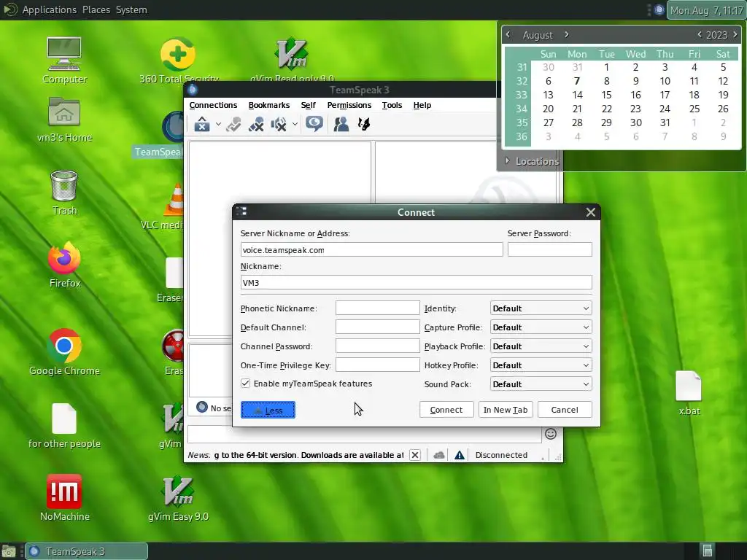The image size is (747, 560).
Task: Click the black wolf head toolbar icon
Action: coord(364,124)
